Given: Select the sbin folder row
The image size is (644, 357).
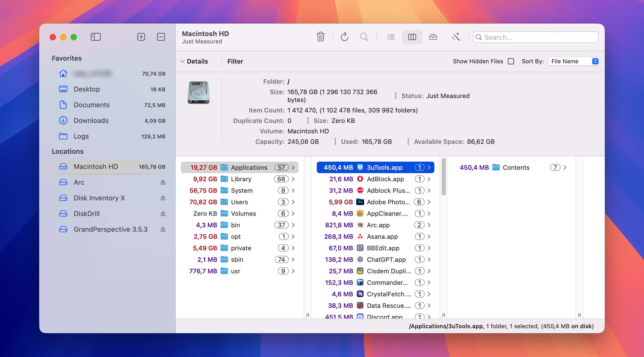Looking at the screenshot, I should pos(239,259).
